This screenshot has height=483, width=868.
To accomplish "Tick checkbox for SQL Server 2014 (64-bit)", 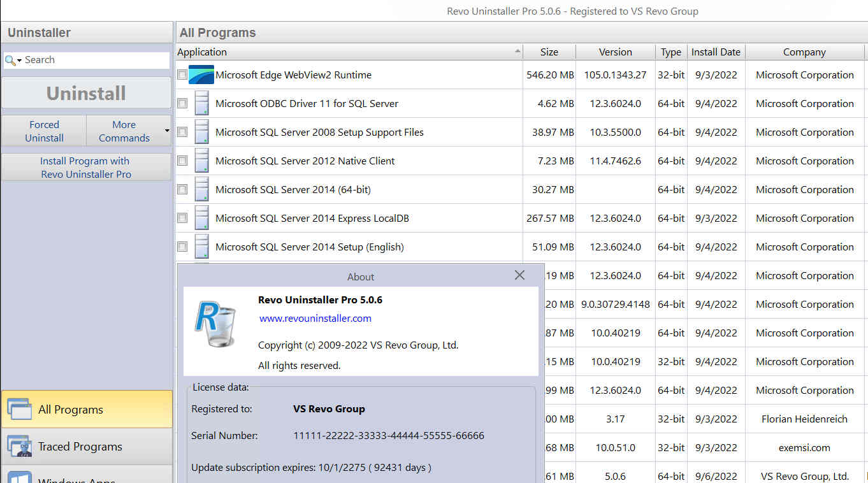I will click(x=182, y=189).
